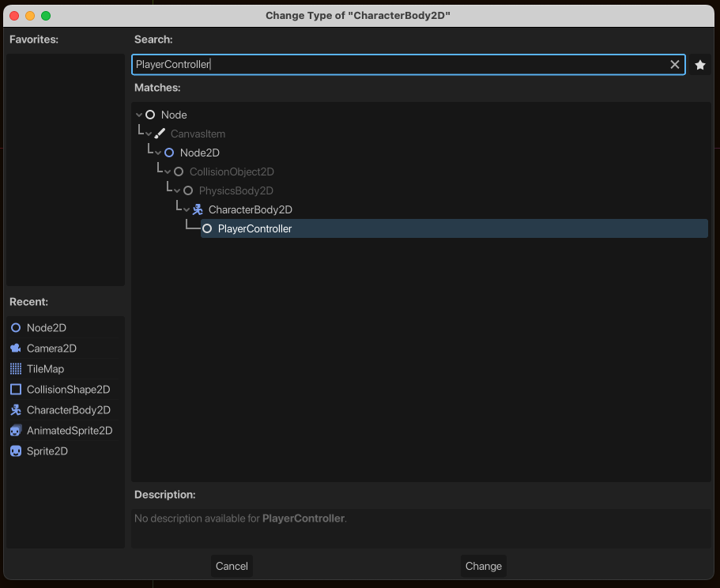The width and height of the screenshot is (720, 588).
Task: Collapse the Node2D branch chevron
Action: 158,153
